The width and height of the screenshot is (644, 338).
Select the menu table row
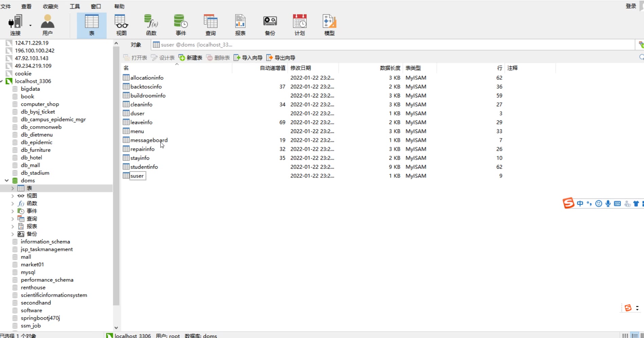(x=339, y=131)
